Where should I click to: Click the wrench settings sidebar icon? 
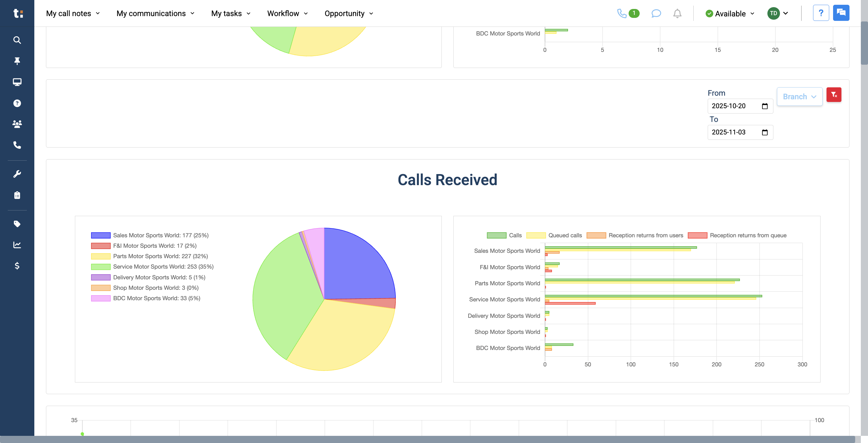(17, 174)
